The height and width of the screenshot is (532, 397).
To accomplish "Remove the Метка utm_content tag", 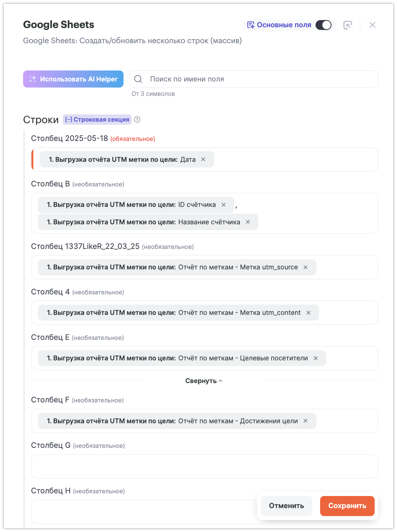I will coord(309,313).
